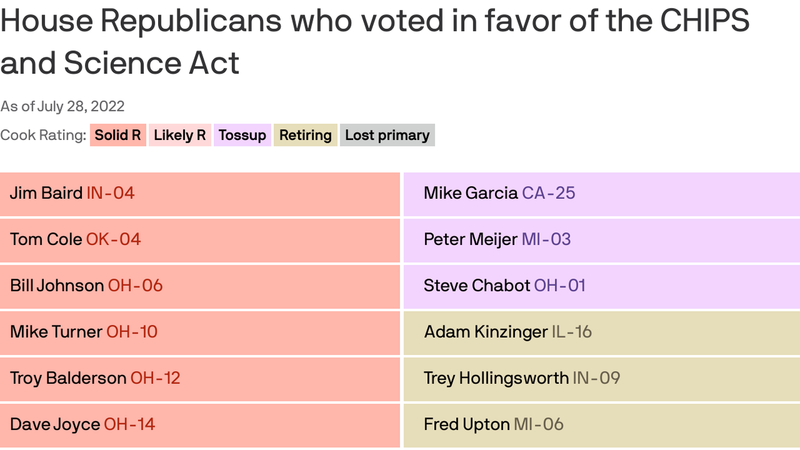Click the Solid R legend swatch
The image size is (800, 450).
point(118,135)
